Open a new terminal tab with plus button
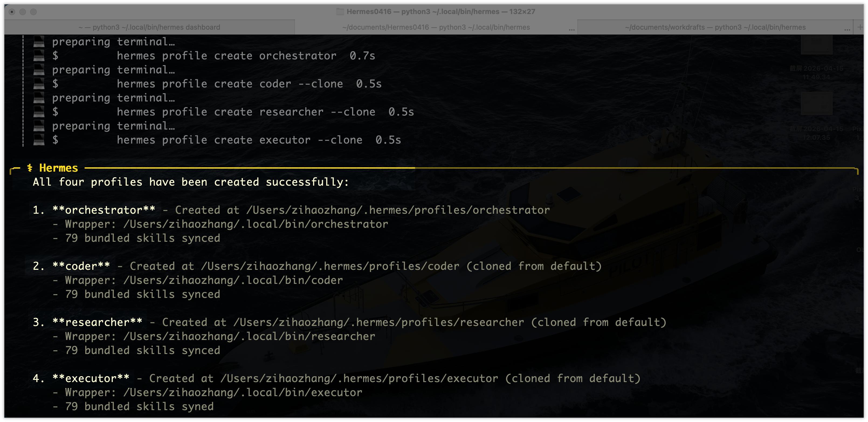 (860, 27)
